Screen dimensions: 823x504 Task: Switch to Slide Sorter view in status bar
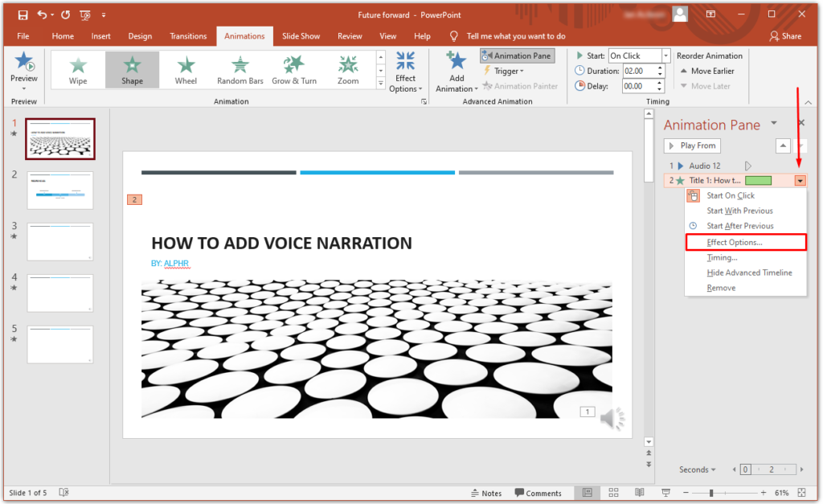point(613,493)
